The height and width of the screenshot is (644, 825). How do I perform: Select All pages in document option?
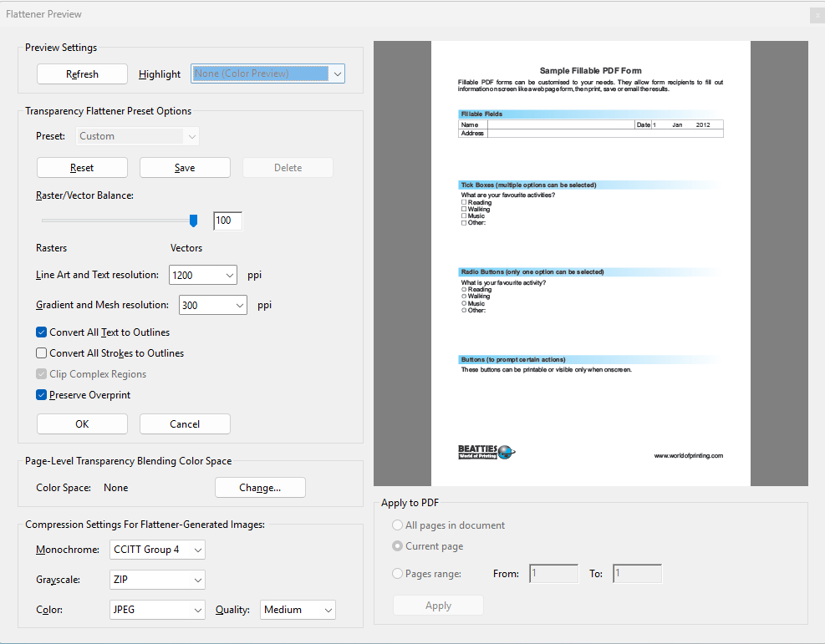tap(397, 525)
